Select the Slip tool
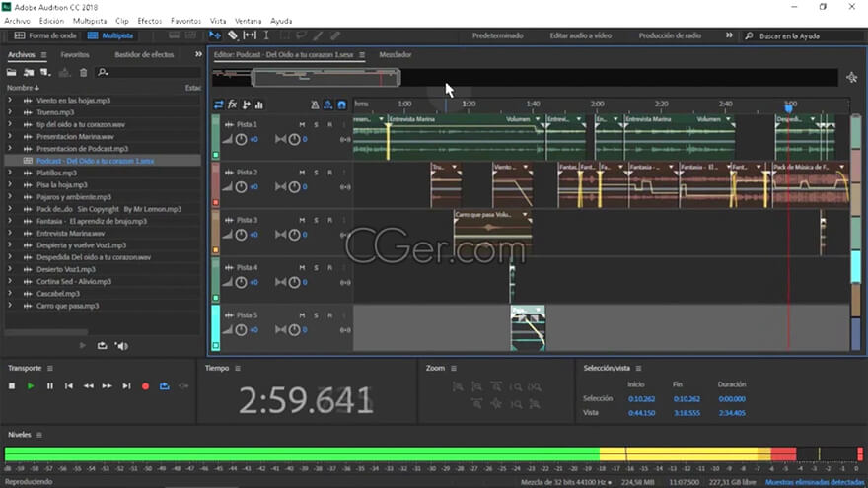The width and height of the screenshot is (868, 488). coord(250,35)
